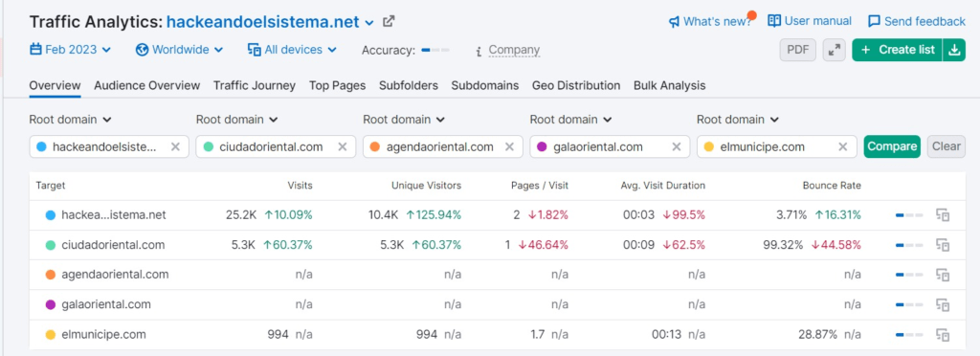Open Root domain dropdown above agendaoriental.com field
Viewport: 980px width, 356px height.
404,120
